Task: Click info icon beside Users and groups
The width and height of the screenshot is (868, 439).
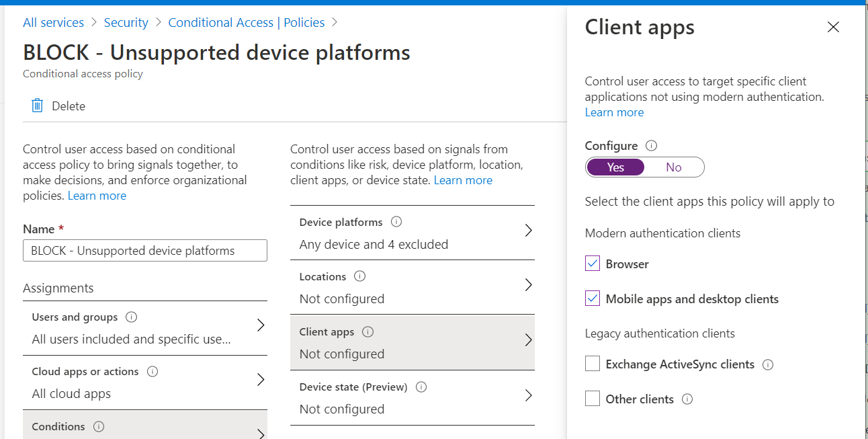Action: 132,317
